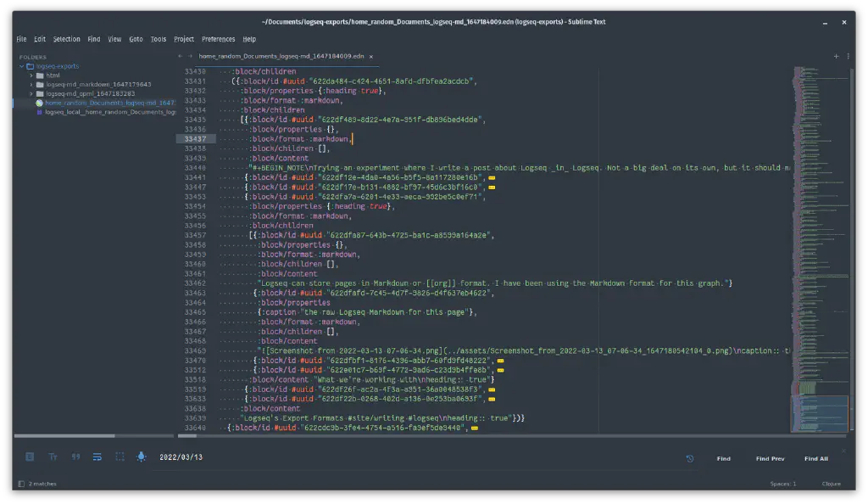Screen dimensions: 868x504
Task: Toggle wrap search in the find bar
Action: [97, 456]
